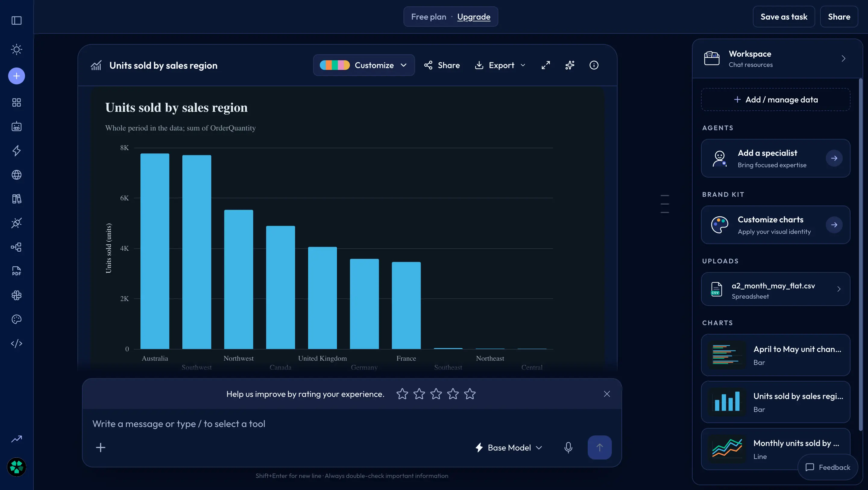868x490 pixels.
Task: Open Add a specialist card
Action: (x=775, y=159)
